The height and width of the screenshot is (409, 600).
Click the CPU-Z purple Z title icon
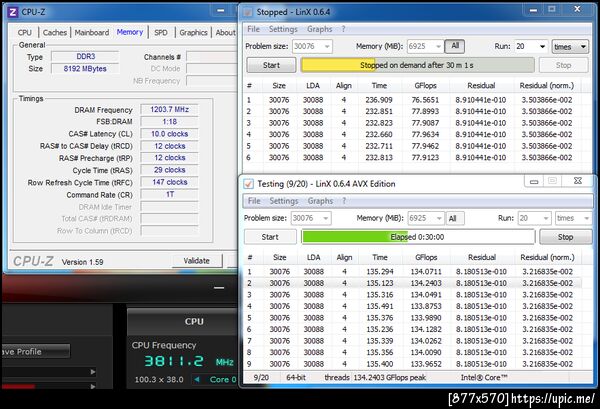(x=13, y=12)
